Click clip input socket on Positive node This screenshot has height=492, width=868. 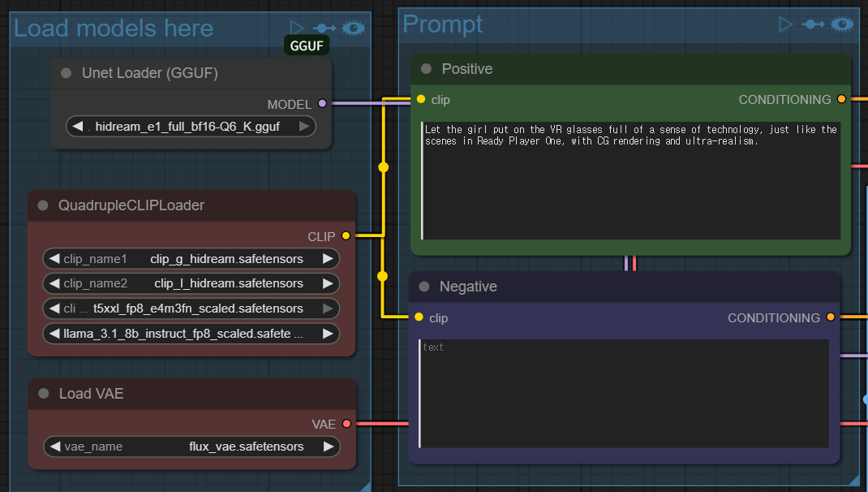421,99
